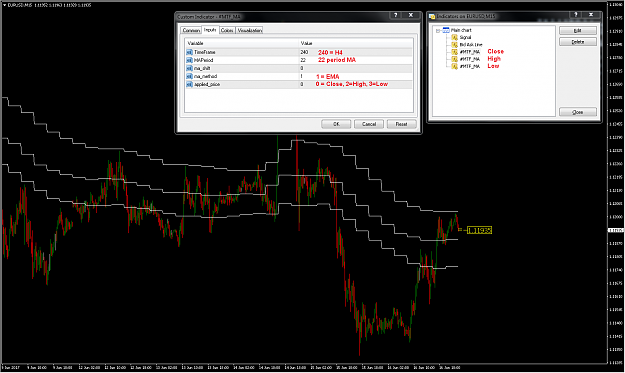Click the Main chart window icon in tree

pos(446,30)
